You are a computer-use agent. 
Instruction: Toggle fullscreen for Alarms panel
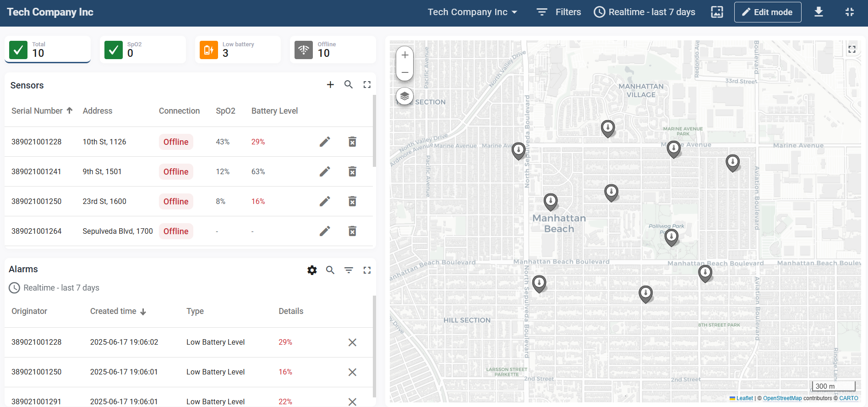(x=367, y=270)
